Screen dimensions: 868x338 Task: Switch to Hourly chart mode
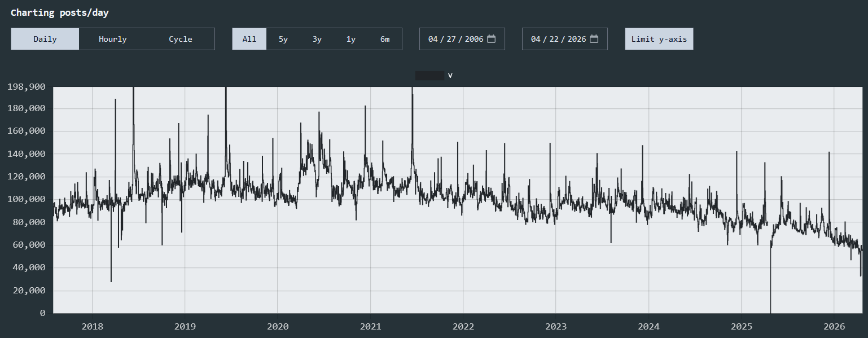point(113,39)
